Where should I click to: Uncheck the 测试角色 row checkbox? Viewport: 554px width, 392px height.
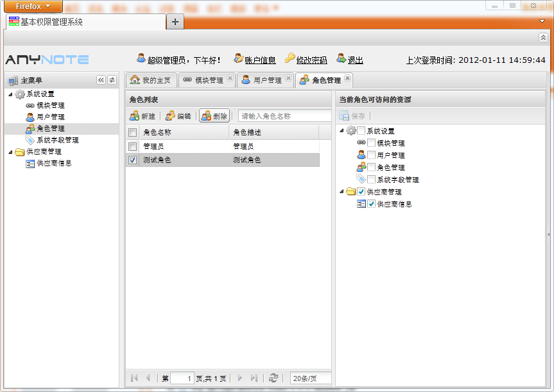pos(132,160)
